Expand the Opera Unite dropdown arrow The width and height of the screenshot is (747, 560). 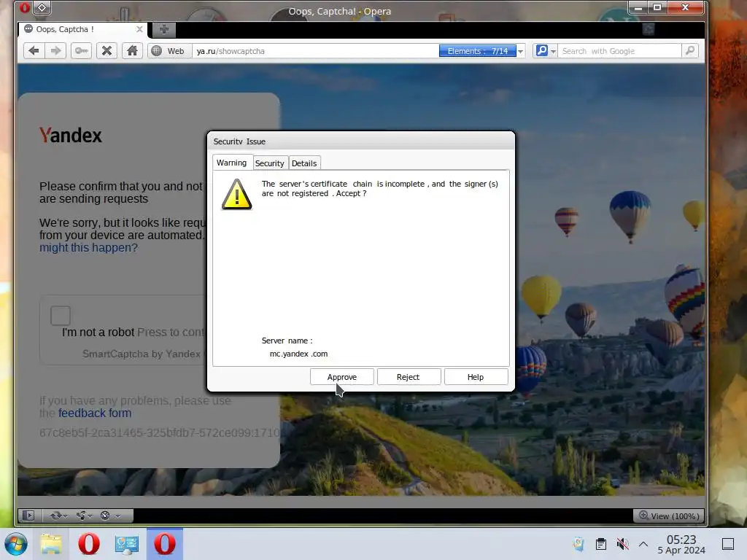tap(90, 516)
